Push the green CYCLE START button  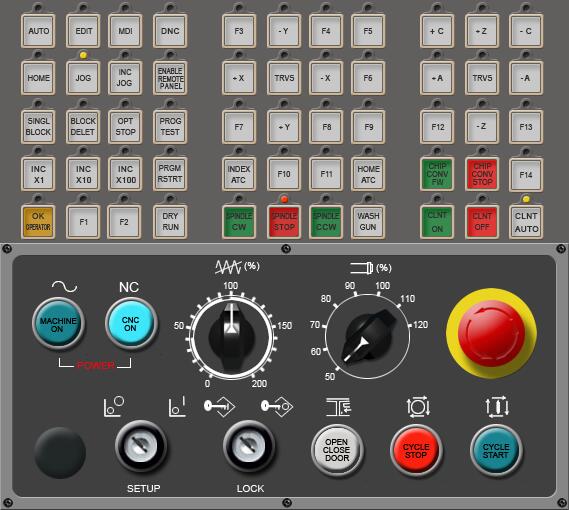point(496,450)
